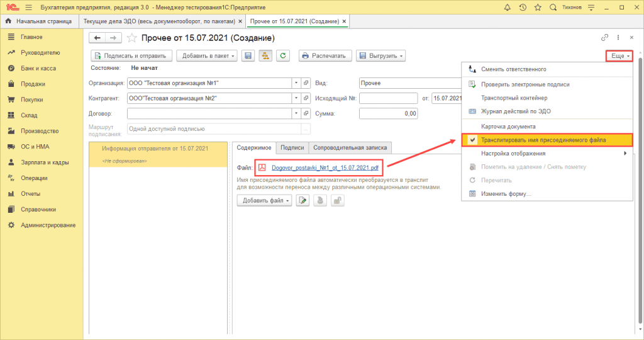
Task: Add document to favorites with star icon
Action: [131, 38]
